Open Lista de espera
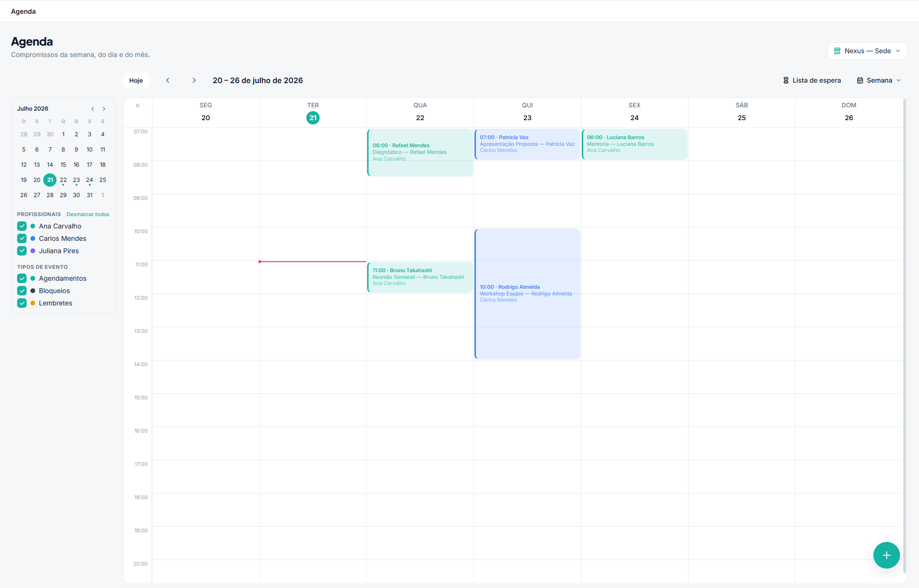The width and height of the screenshot is (919, 588). click(x=812, y=80)
